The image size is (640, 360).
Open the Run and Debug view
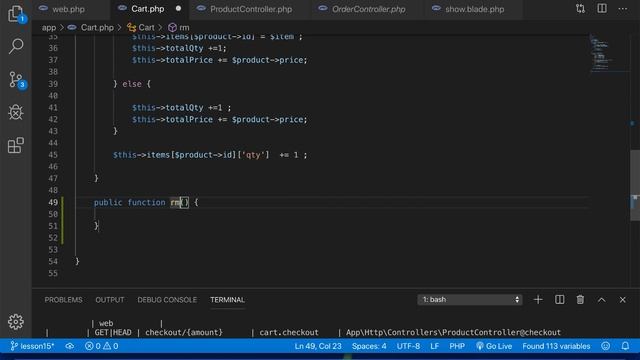[16, 112]
